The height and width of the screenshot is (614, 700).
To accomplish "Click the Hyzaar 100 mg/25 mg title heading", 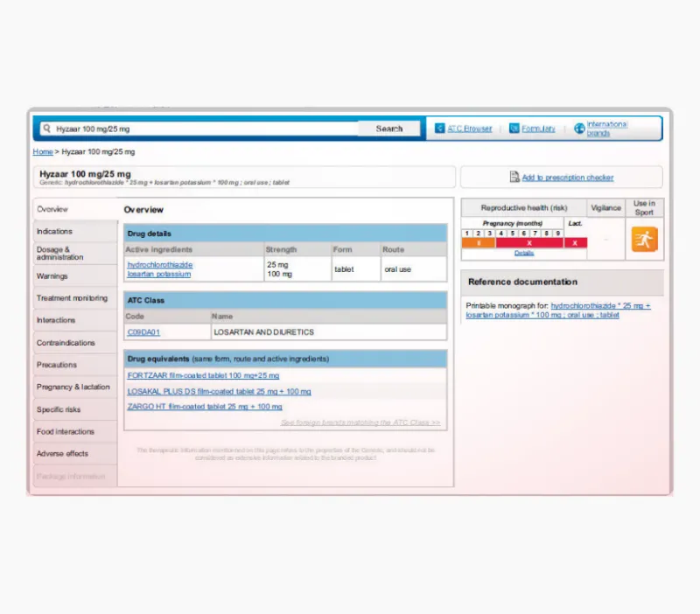I will [85, 174].
